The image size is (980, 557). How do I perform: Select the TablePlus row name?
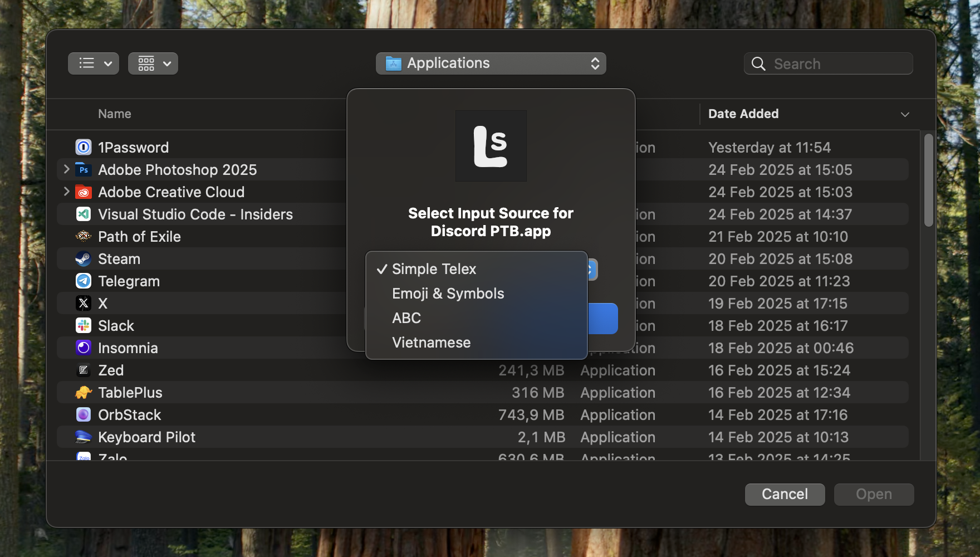(x=130, y=393)
